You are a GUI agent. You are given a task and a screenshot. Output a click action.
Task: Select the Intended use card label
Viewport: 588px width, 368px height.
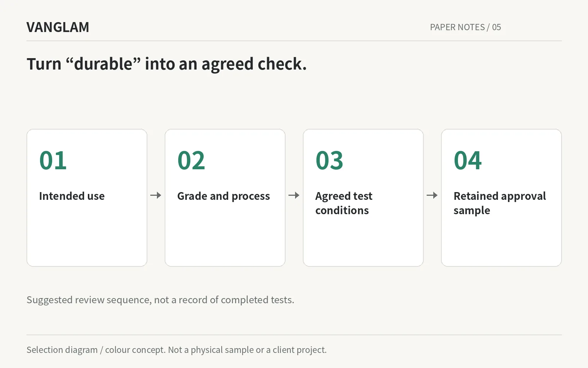point(72,196)
